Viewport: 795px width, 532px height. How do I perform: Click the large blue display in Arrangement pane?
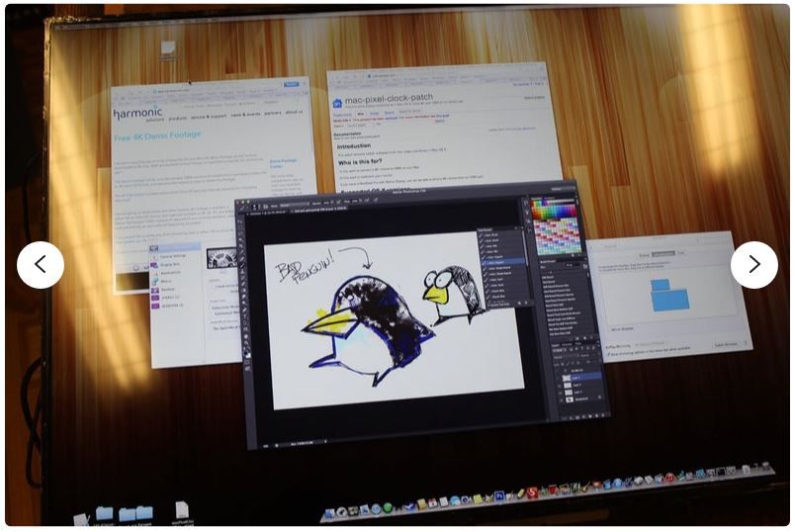click(670, 300)
